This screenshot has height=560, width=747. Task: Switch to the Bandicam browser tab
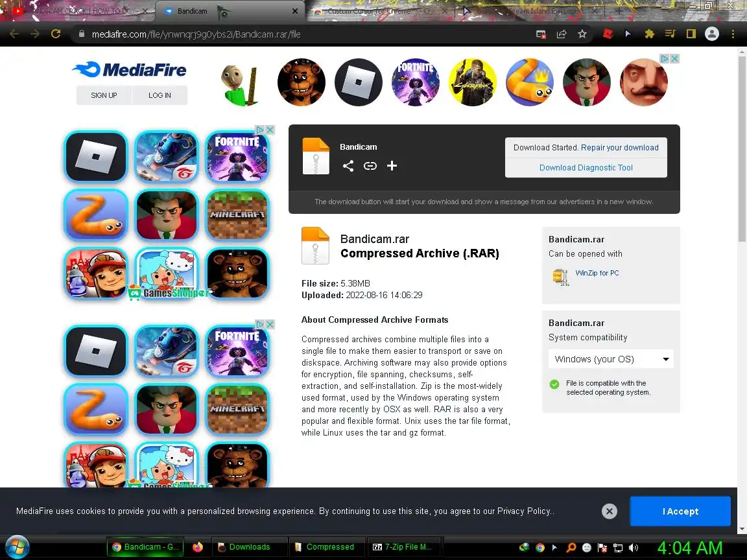click(230, 11)
